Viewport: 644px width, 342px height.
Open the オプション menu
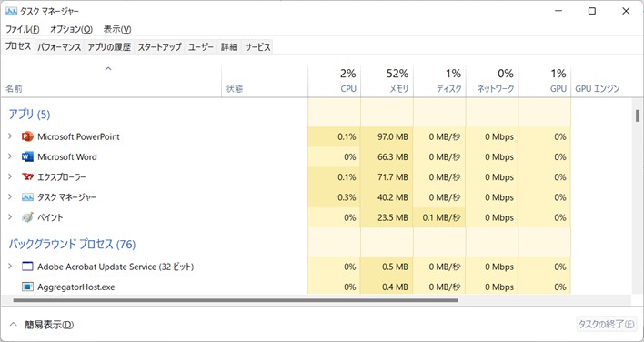(71, 29)
